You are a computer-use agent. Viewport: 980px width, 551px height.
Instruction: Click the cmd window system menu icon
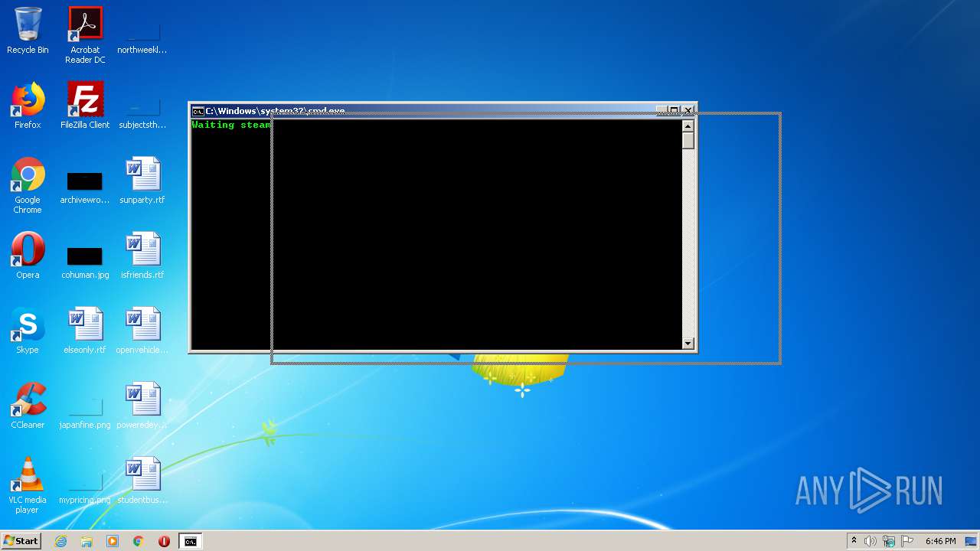(198, 111)
